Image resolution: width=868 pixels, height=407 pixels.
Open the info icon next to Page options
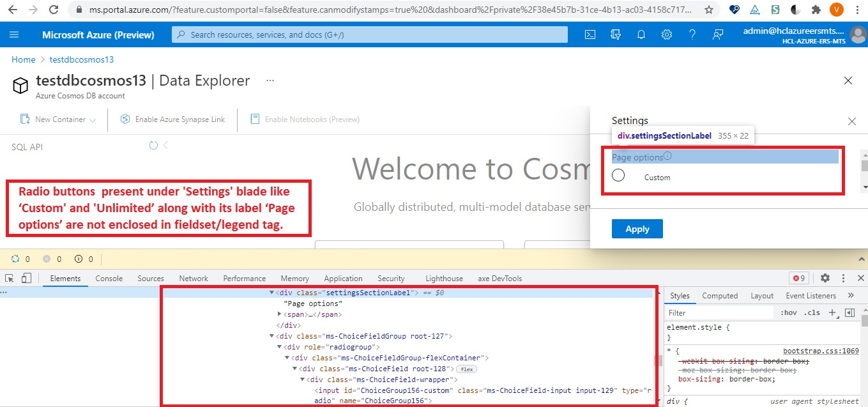coord(667,156)
